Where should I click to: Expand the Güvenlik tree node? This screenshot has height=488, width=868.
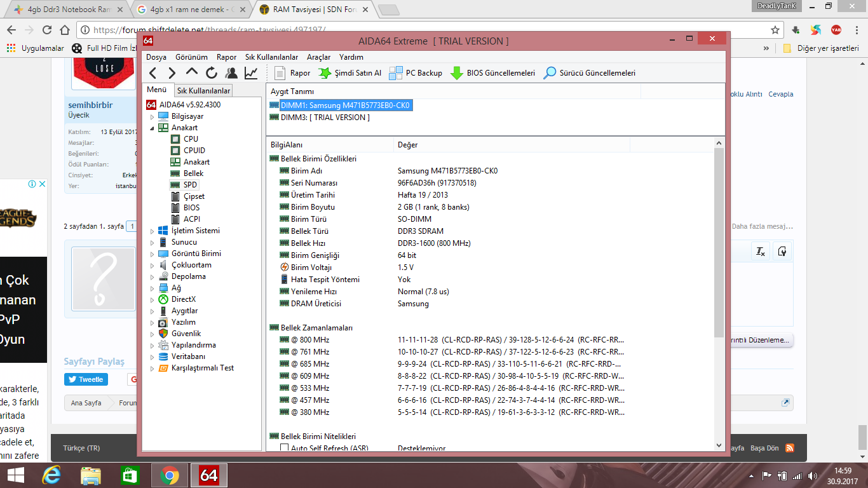tap(152, 334)
